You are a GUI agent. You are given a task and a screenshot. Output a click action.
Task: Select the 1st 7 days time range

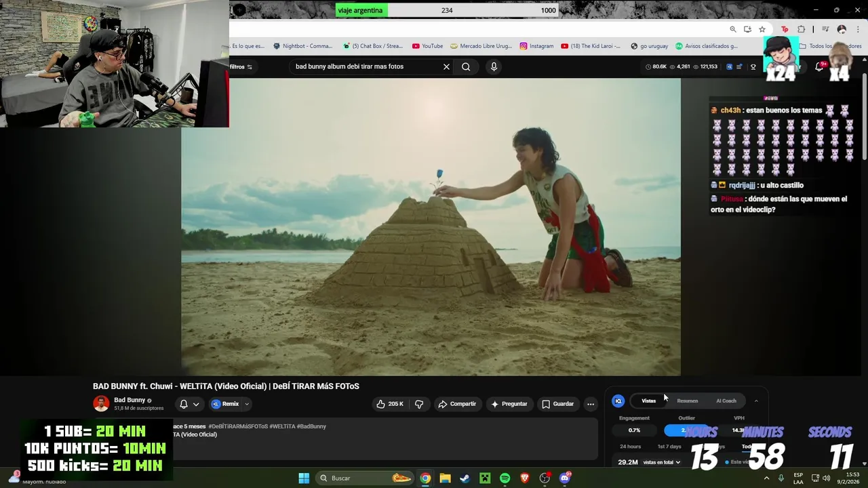tap(669, 447)
